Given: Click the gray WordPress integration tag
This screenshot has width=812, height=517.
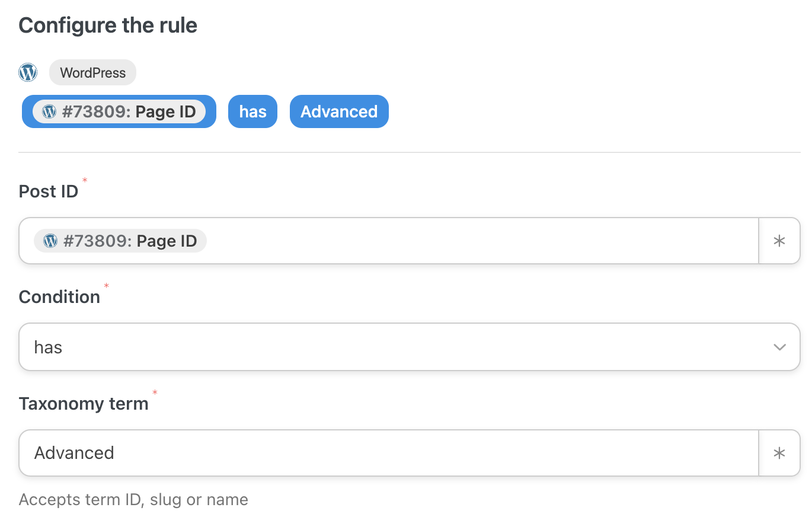Looking at the screenshot, I should [92, 73].
